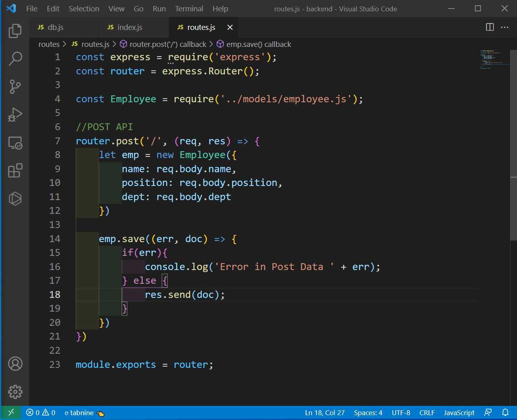Open the editor More Actions menu
Screen dimensions: 517x420
coord(504,27)
